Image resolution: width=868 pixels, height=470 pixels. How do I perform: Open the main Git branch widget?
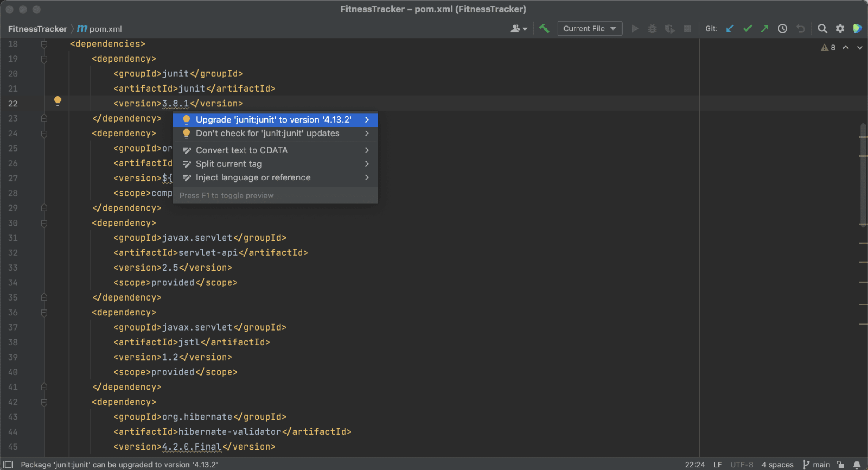[816, 465]
